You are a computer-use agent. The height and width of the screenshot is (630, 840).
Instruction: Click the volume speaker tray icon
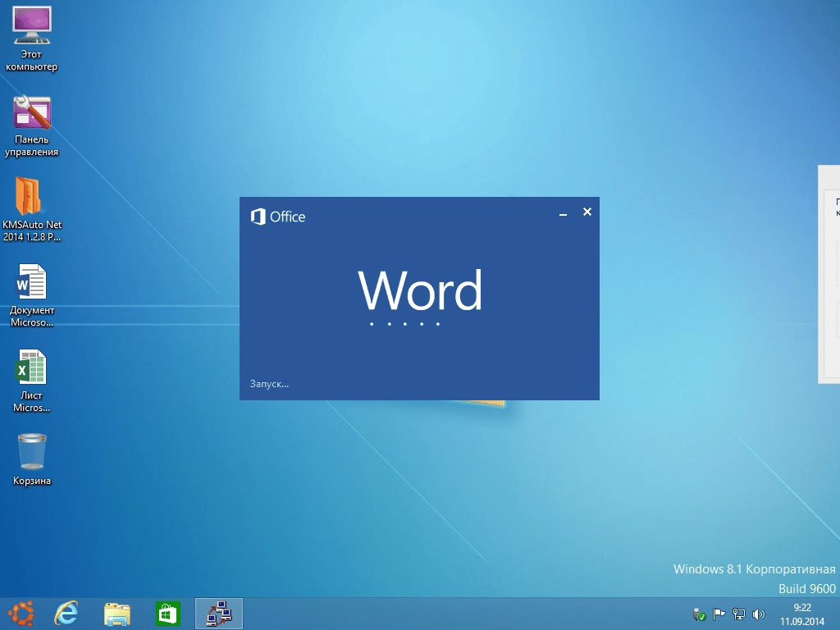[x=758, y=614]
